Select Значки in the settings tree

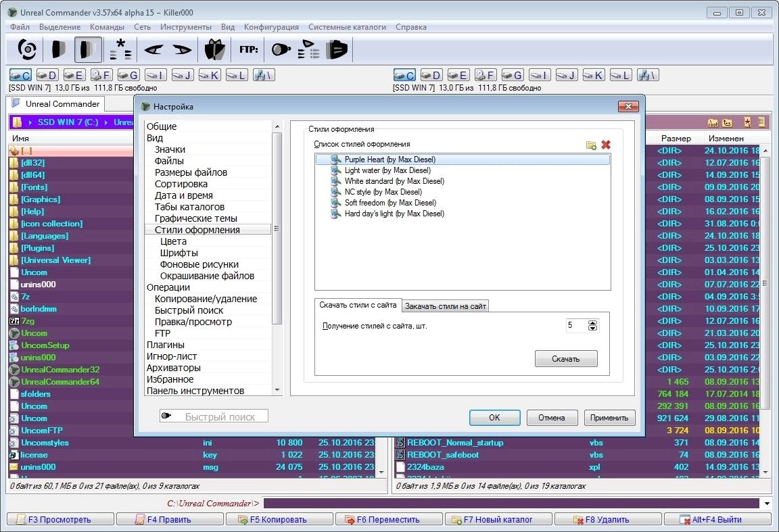(x=170, y=149)
